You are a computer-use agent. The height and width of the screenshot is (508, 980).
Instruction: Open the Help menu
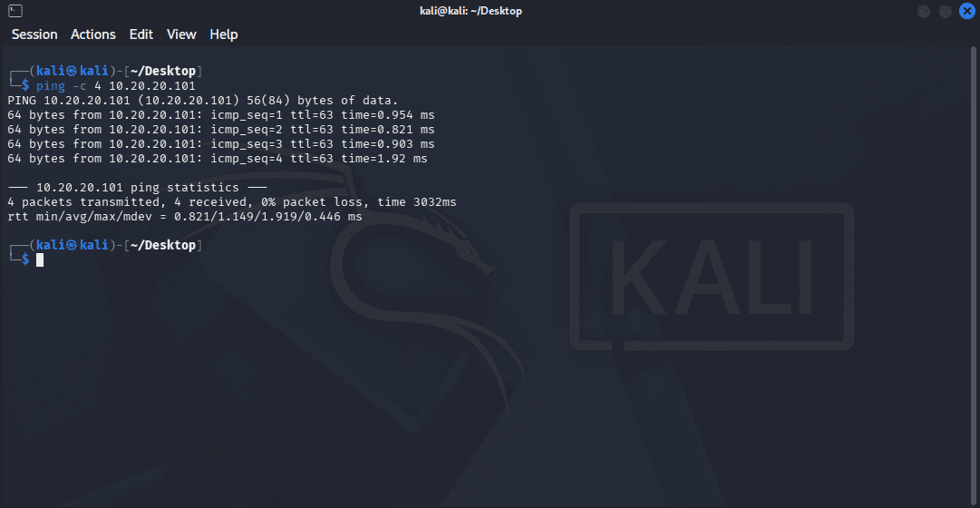[224, 34]
